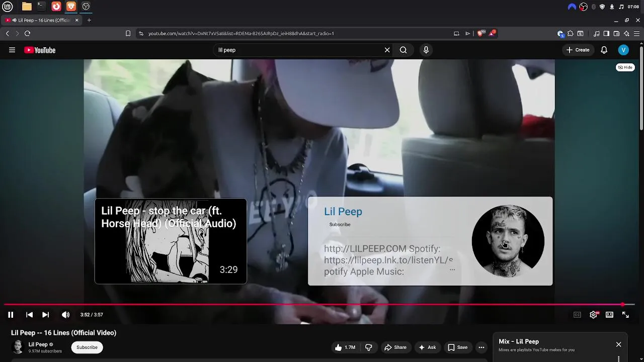Open the panel clock 07:08
The image size is (644, 362).
pyautogui.click(x=633, y=7)
